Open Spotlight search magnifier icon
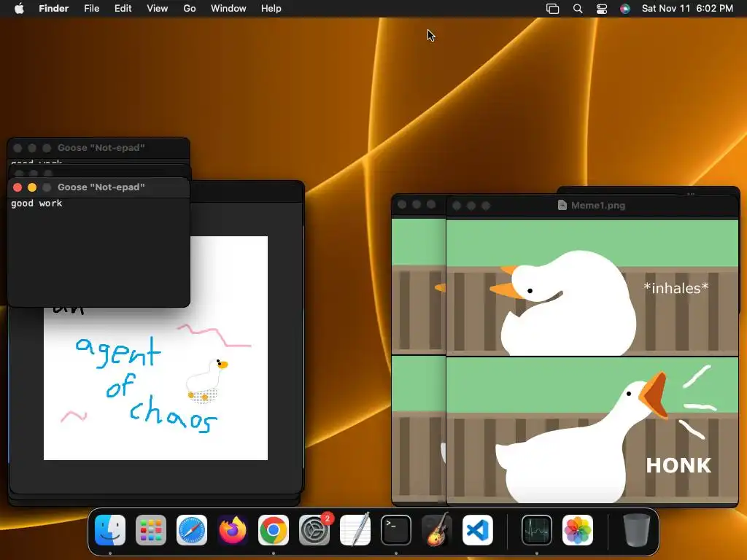 coord(578,9)
